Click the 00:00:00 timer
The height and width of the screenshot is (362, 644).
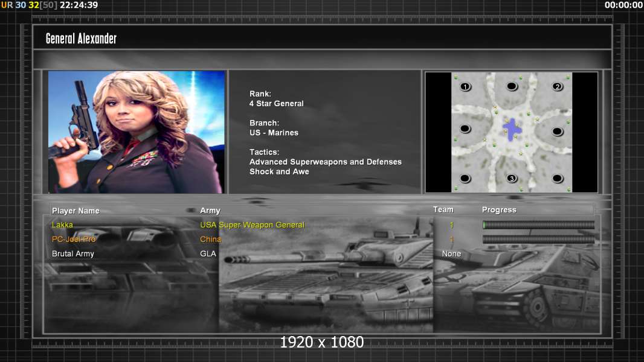pos(623,5)
